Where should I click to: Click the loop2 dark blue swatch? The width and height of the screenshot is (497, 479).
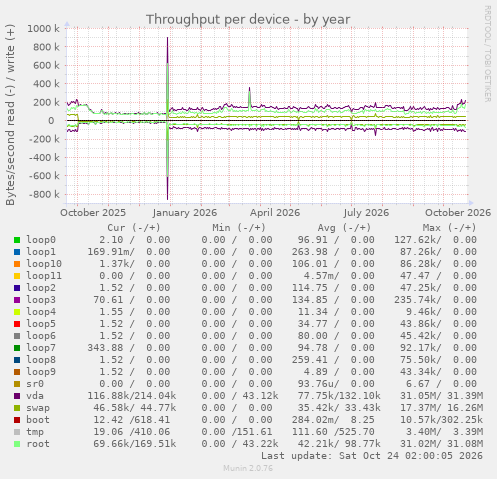(17, 288)
